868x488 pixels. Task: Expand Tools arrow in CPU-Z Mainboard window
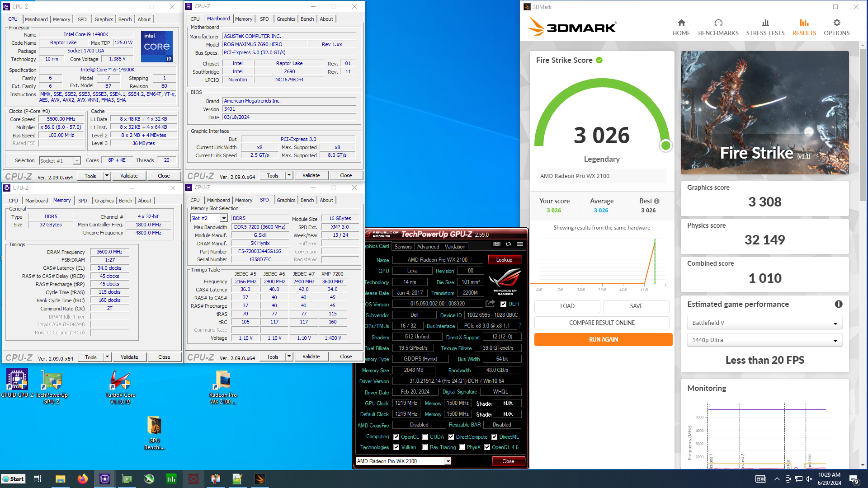coord(289,175)
